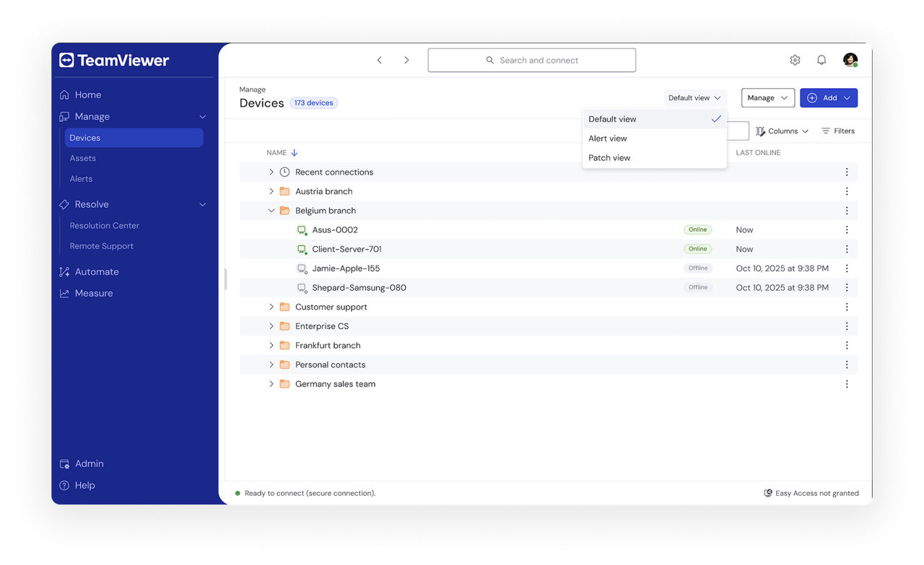Expand the Enterprise CS folder
This screenshot has width=924, height=565.
point(271,327)
